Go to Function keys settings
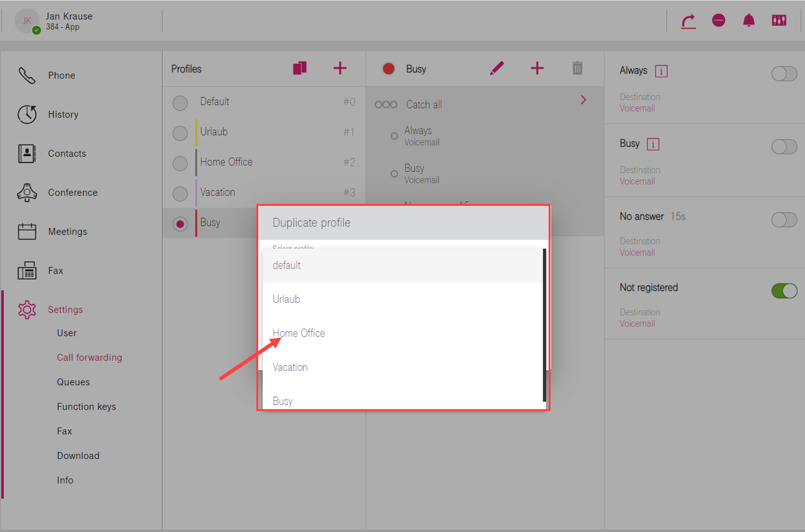 click(86, 406)
